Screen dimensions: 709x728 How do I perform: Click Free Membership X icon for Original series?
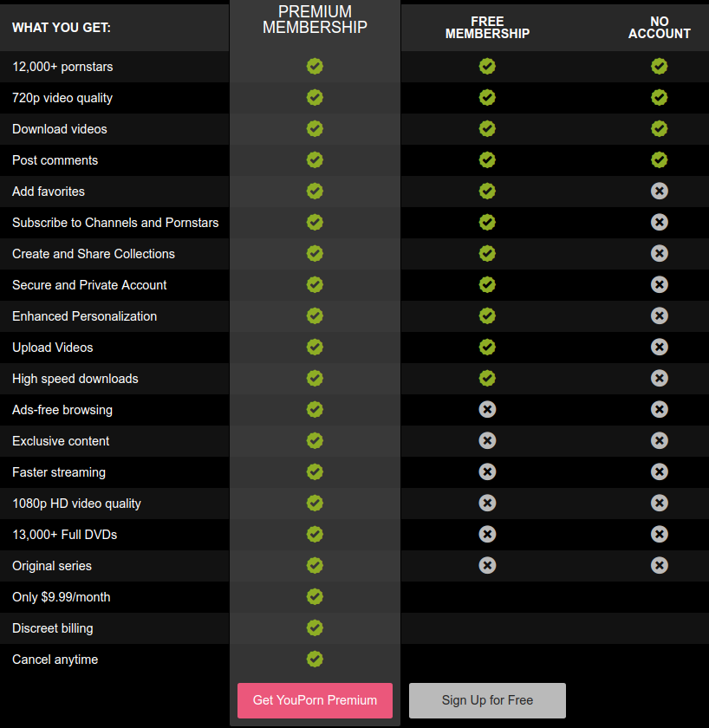487,565
